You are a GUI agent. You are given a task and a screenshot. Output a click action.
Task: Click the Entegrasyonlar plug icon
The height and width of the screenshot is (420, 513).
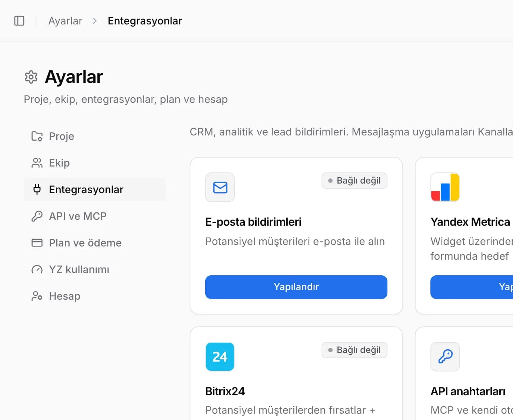pos(37,189)
